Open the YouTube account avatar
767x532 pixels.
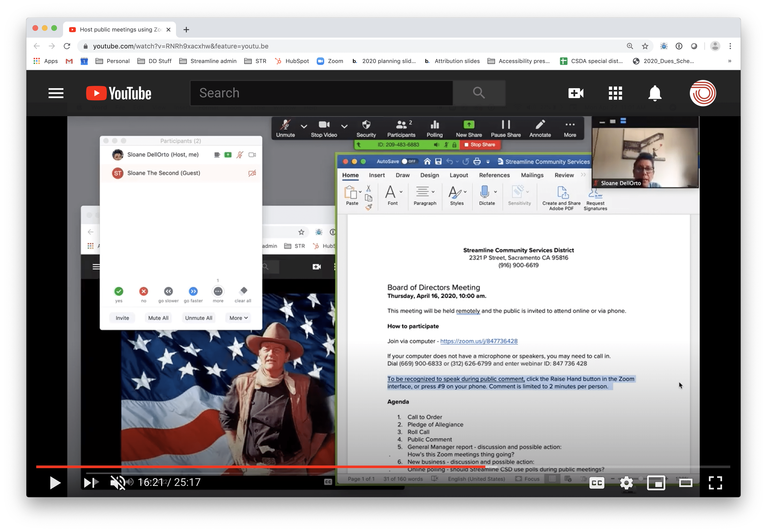(x=703, y=93)
